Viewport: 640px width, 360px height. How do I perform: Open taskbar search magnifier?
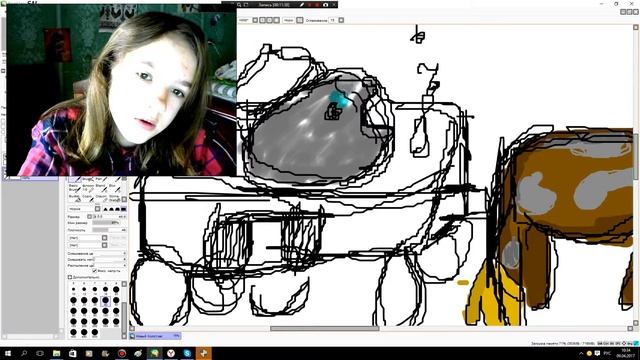pos(24,353)
